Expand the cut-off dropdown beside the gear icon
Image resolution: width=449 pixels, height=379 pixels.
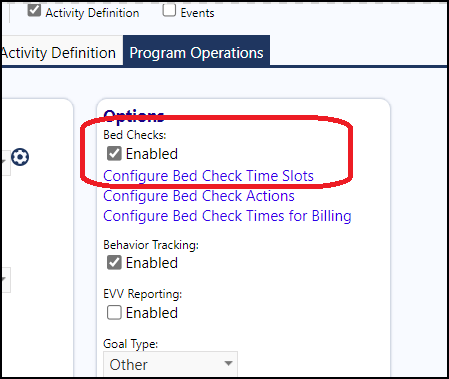click(x=5, y=162)
